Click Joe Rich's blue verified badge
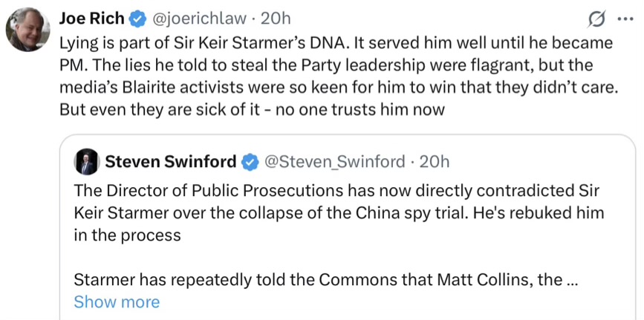This screenshot has height=320, width=644. coord(139,19)
